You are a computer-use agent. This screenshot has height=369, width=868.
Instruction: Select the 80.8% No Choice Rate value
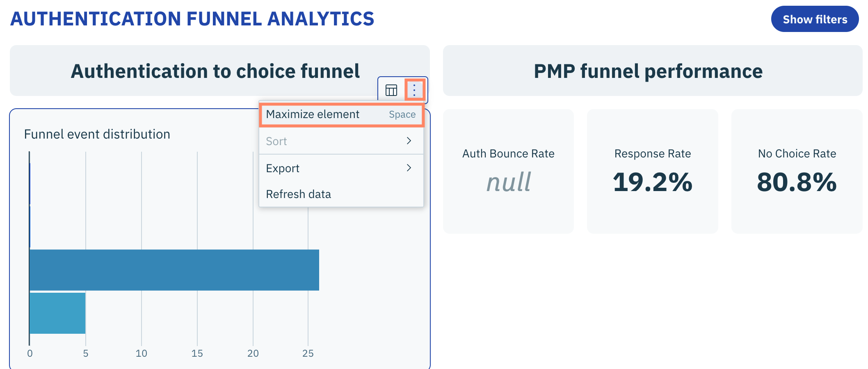(797, 182)
